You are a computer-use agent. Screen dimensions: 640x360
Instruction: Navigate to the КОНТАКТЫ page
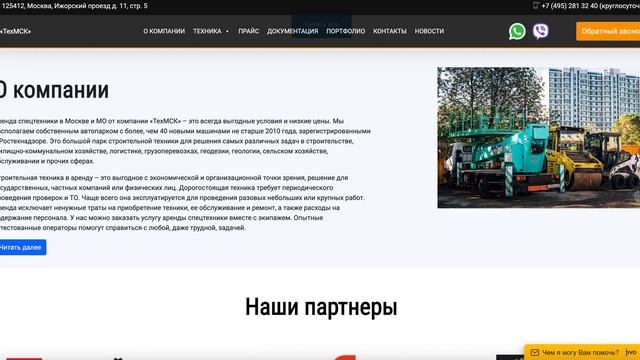coord(390,31)
